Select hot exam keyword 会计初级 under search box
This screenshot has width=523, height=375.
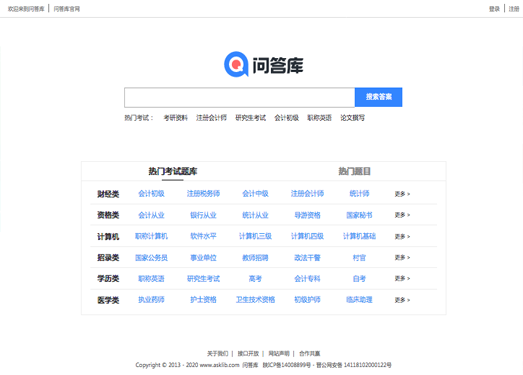pos(287,118)
